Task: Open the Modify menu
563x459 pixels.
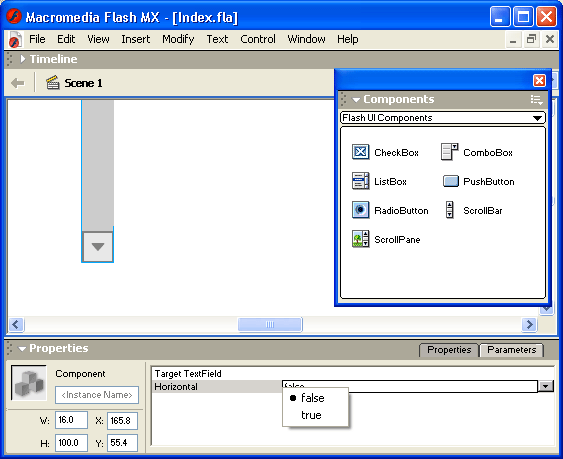Action: 178,39
